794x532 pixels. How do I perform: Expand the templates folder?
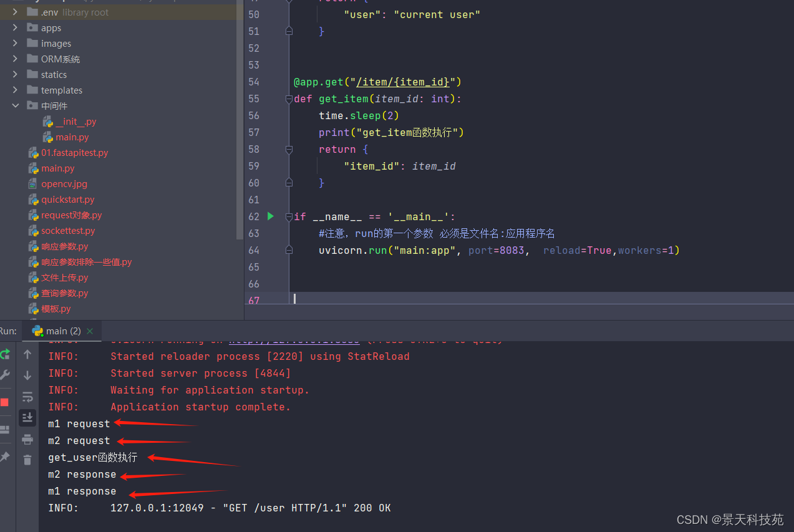[x=15, y=90]
